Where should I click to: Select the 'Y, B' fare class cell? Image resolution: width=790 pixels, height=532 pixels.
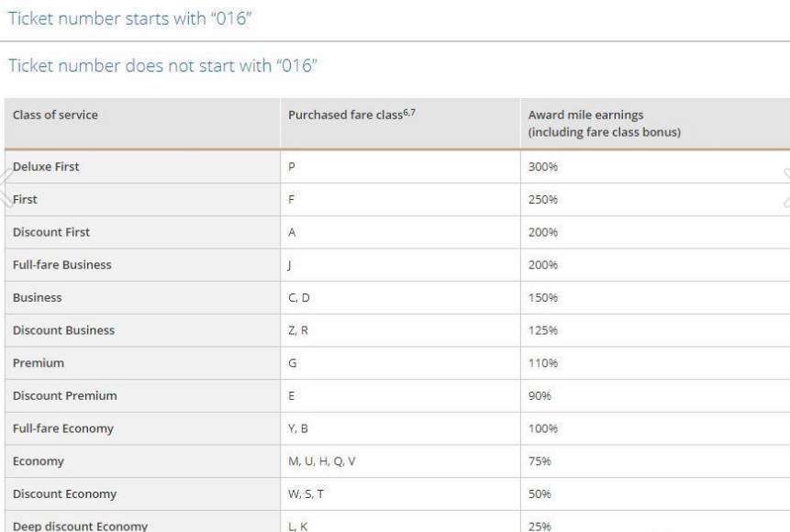[297, 429]
